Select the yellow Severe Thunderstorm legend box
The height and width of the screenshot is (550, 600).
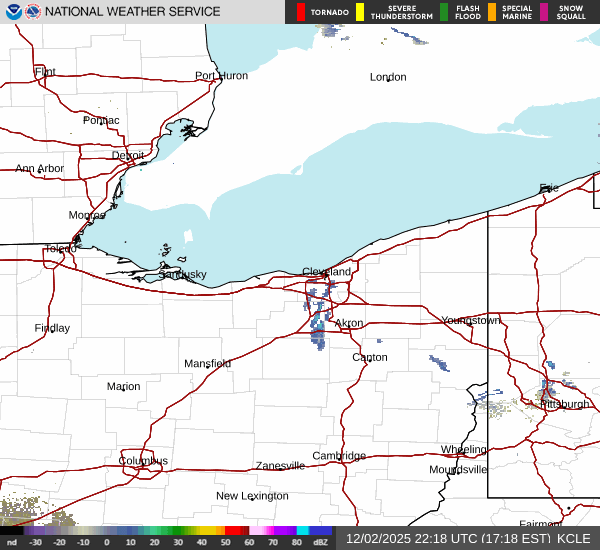(x=359, y=12)
